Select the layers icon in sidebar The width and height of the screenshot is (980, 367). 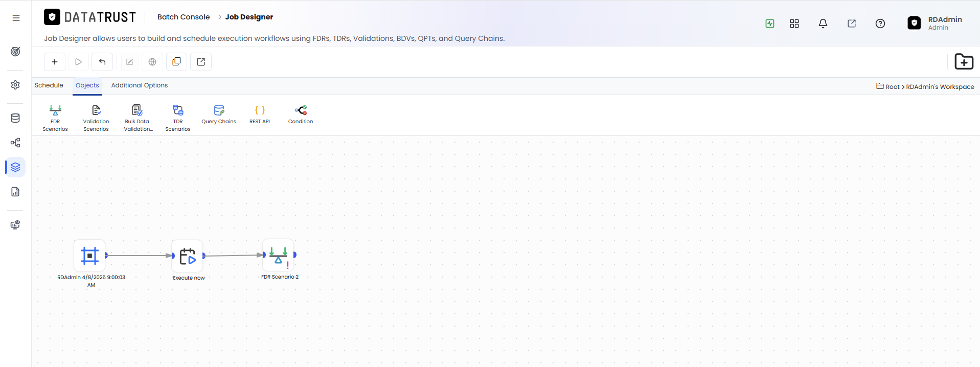(15, 167)
